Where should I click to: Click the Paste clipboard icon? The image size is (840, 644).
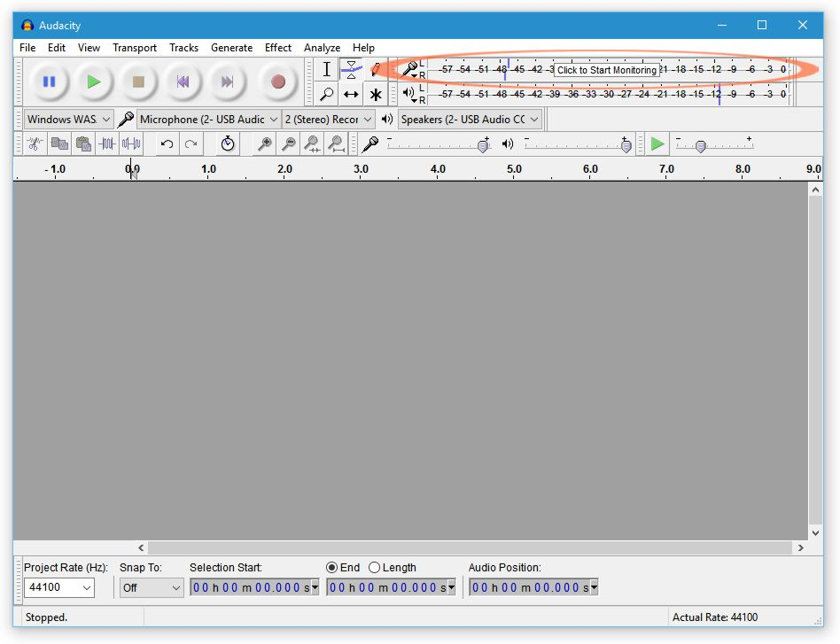point(83,144)
